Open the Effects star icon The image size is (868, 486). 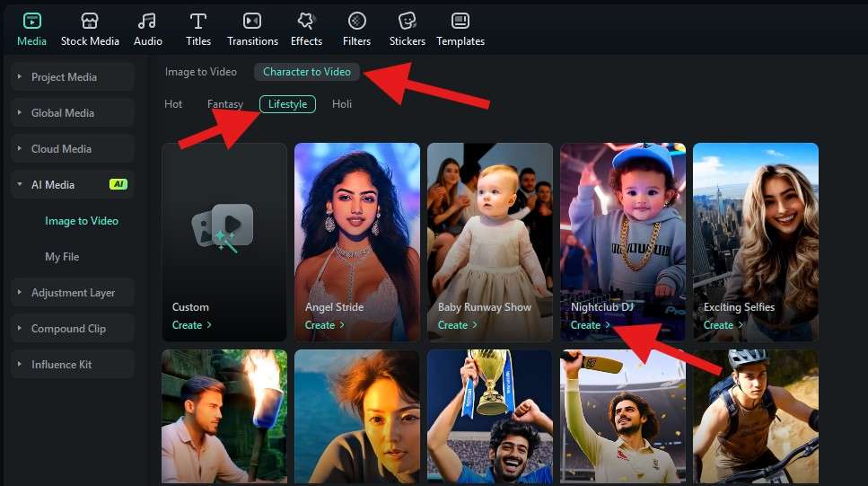coord(306,21)
